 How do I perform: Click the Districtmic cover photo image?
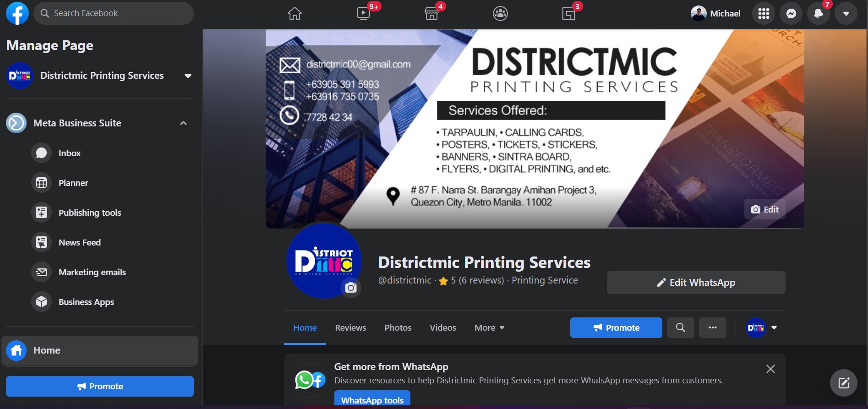coord(535,129)
